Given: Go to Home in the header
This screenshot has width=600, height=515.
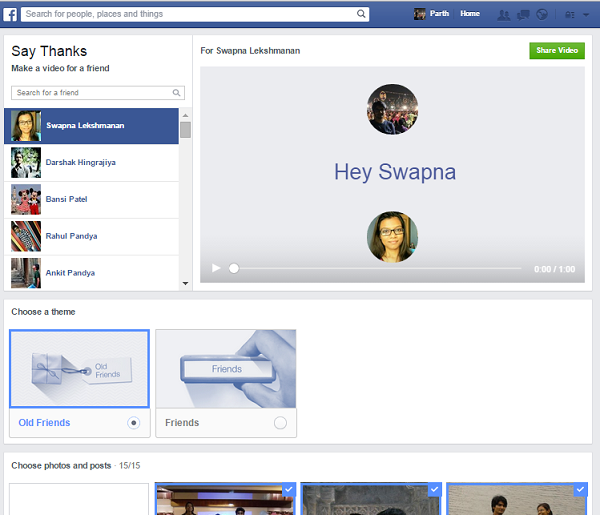Looking at the screenshot, I should (x=470, y=13).
